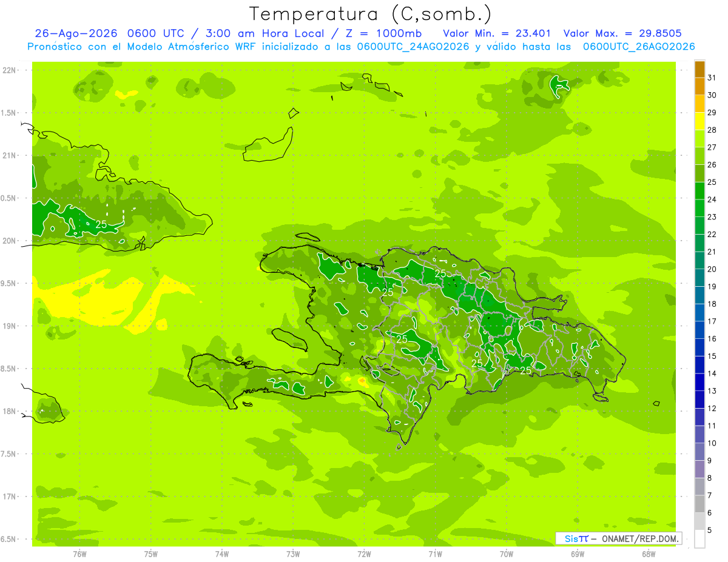
Task: Click the colorbar label "31"
Action: tap(712, 78)
